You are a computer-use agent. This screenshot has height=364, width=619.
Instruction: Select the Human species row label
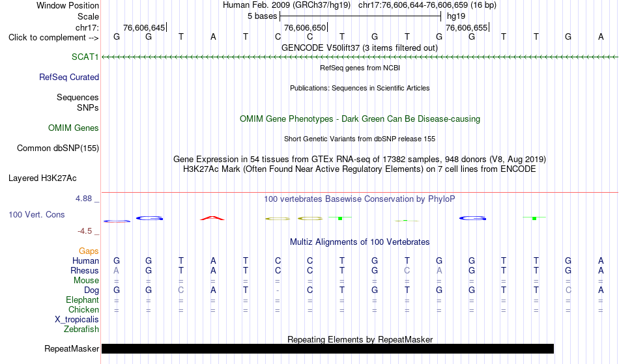click(85, 260)
